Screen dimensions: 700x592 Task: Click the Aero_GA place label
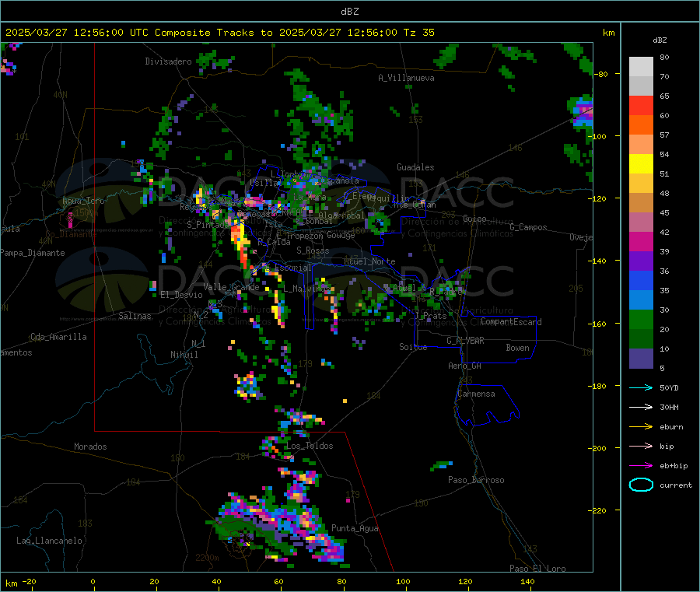[x=465, y=366]
